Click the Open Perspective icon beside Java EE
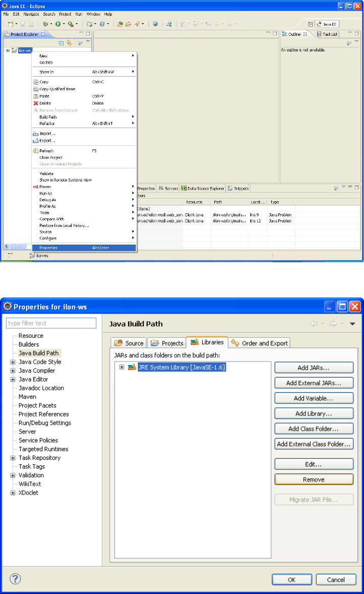Viewport: 364px width, 594px height. coord(310,24)
